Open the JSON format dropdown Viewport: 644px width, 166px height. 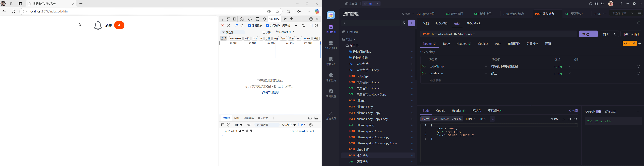tap(470, 119)
